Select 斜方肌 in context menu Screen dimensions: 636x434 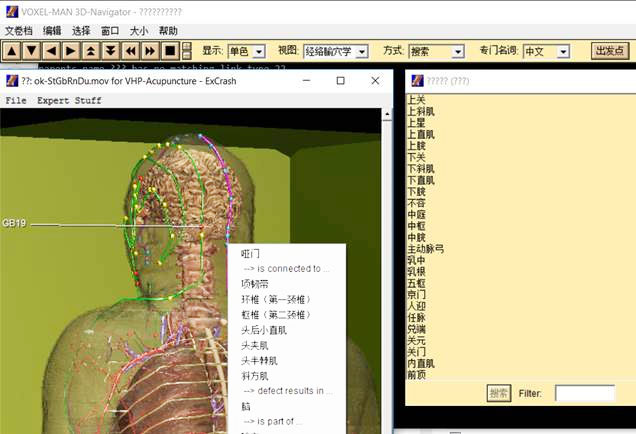255,376
